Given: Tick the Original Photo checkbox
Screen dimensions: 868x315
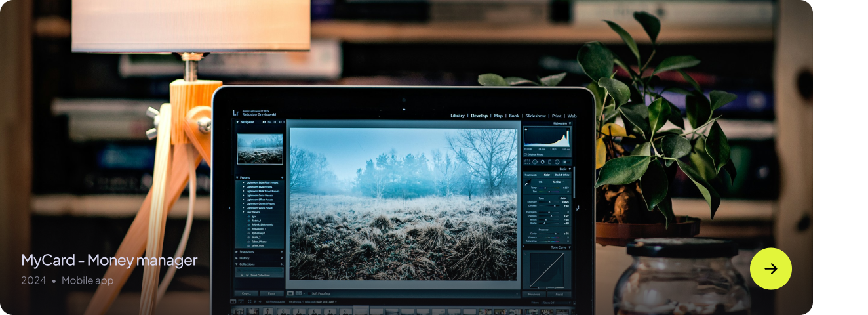Looking at the screenshot, I should tap(526, 154).
